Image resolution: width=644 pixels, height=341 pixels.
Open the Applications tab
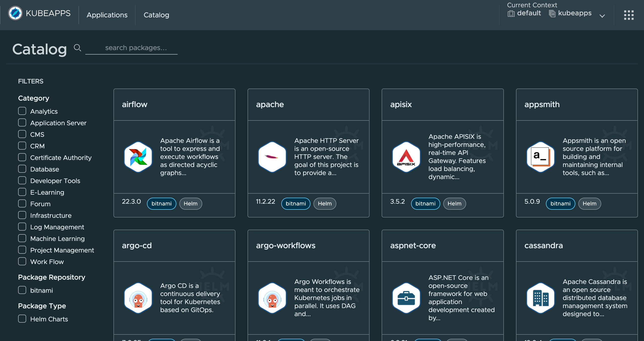point(107,15)
